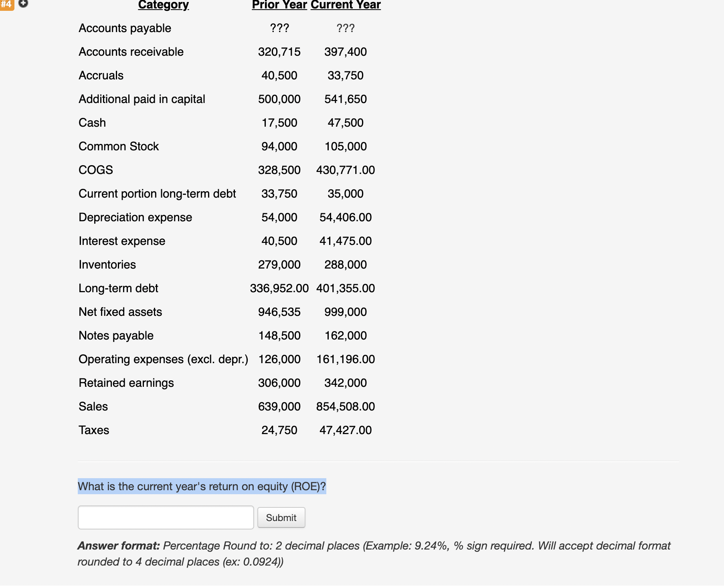The image size is (724, 588).
Task: Click the Net fixed assets label
Action: click(120, 311)
